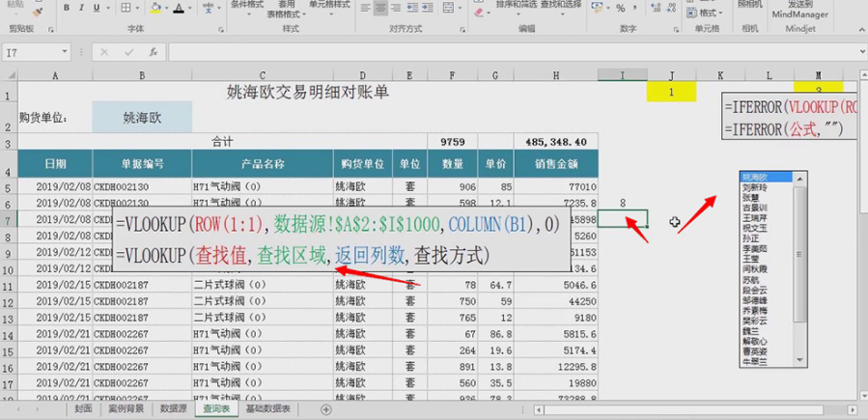Image resolution: width=868 pixels, height=420 pixels.
Task: Increase indent
Action: point(429,8)
